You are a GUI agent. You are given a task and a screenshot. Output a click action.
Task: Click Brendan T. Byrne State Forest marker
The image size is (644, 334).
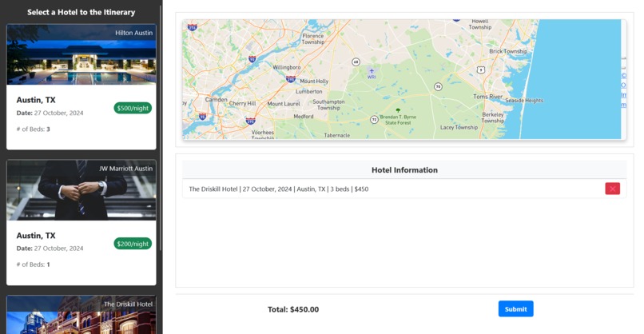point(398,110)
